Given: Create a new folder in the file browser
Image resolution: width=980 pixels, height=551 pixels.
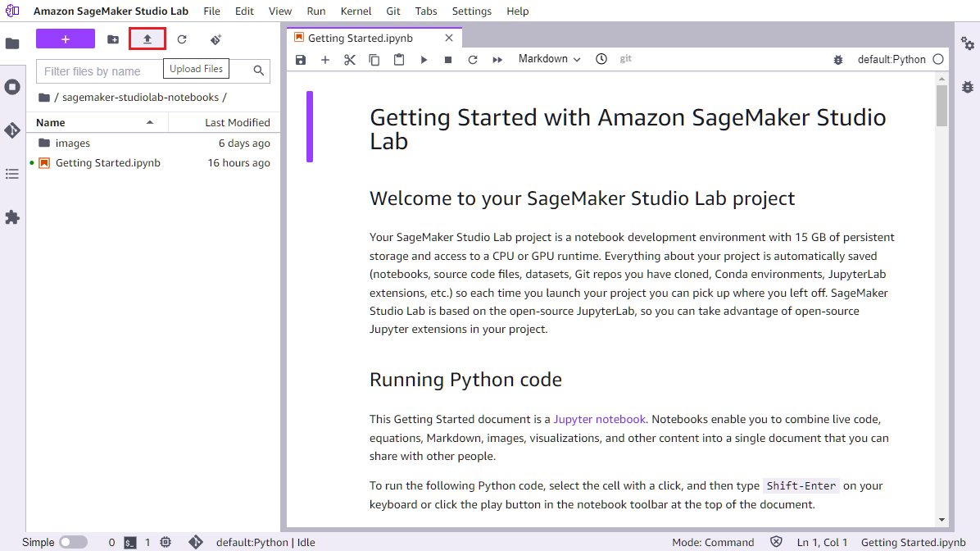Looking at the screenshot, I should [x=112, y=39].
